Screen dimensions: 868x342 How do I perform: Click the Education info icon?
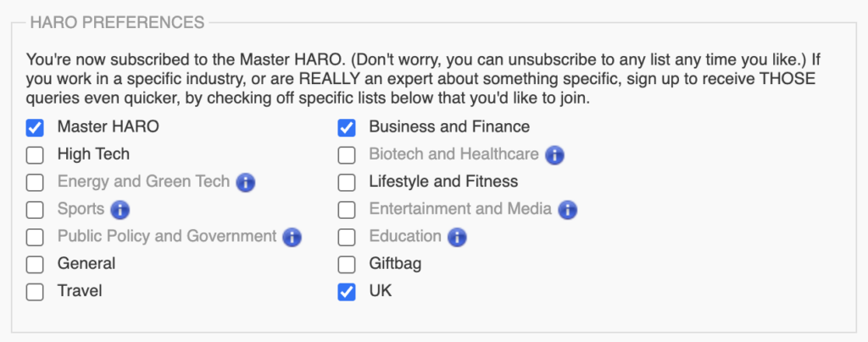tap(458, 237)
